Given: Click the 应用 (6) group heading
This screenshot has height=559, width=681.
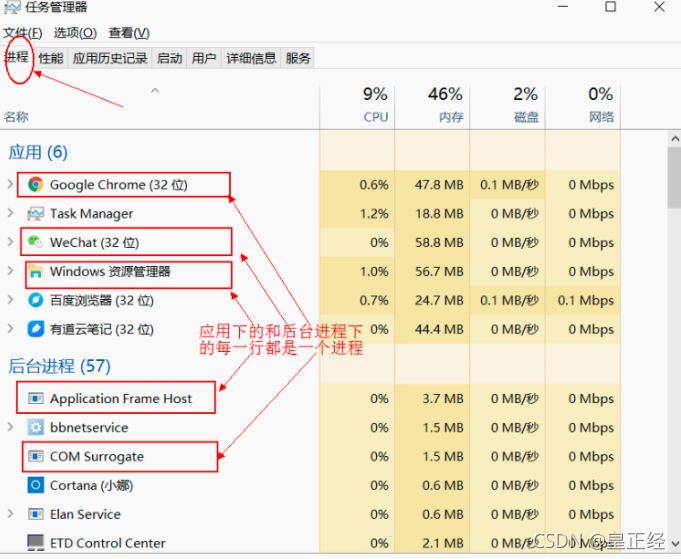Looking at the screenshot, I should click(x=38, y=152).
